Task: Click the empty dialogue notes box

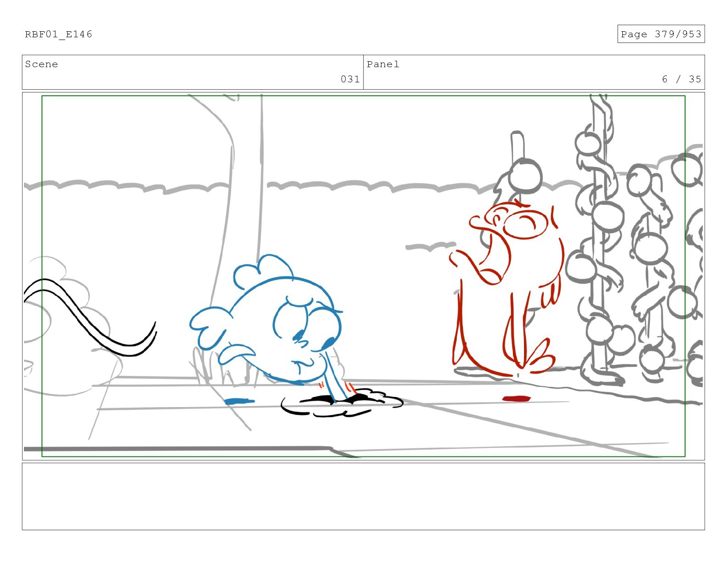Action: click(363, 496)
